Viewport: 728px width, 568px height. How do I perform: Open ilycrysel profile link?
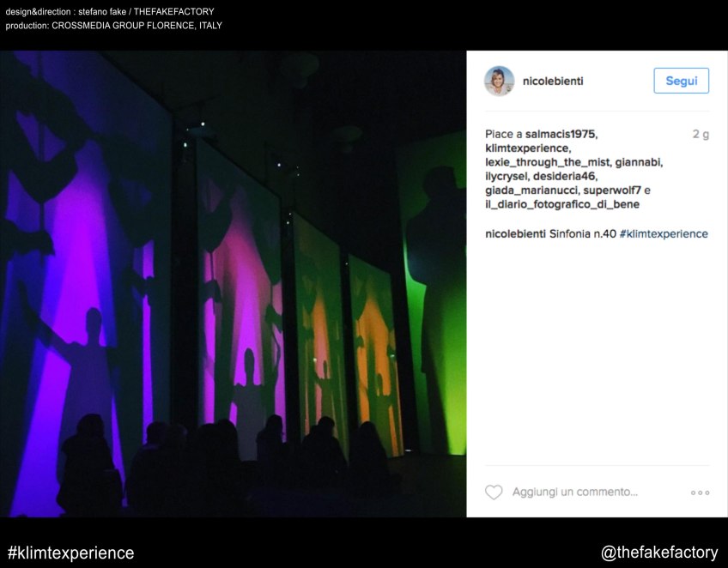point(507,177)
